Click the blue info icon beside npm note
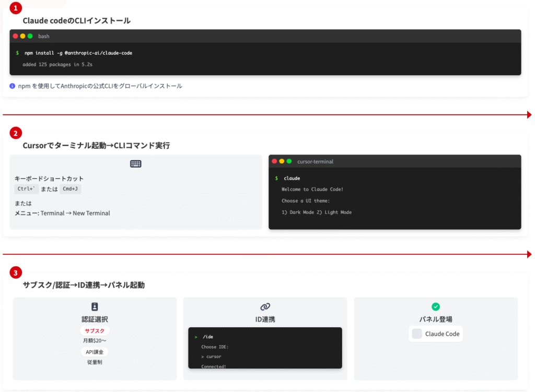The height and width of the screenshot is (392, 535). tap(13, 86)
